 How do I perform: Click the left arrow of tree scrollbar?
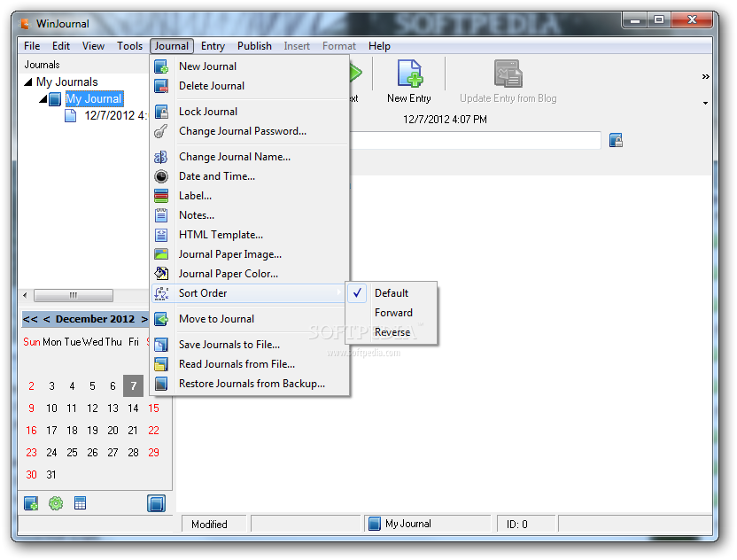coord(25,295)
